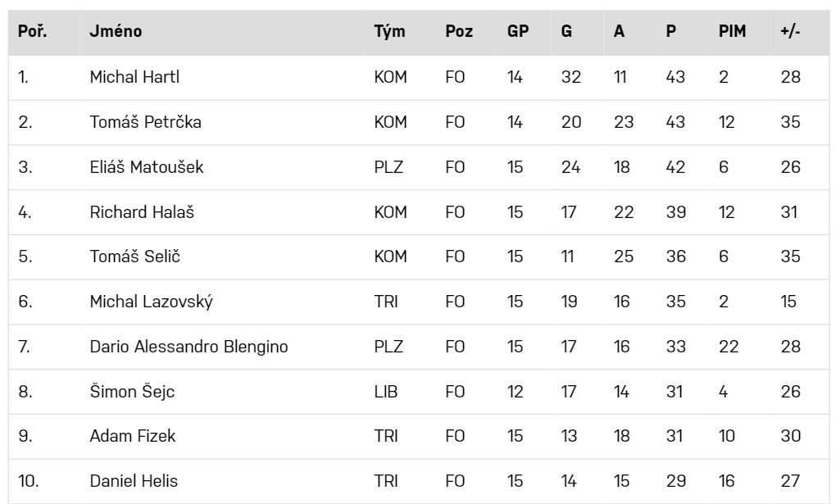Sort by the G goals header
The width and height of the screenshot is (840, 504).
click(567, 32)
